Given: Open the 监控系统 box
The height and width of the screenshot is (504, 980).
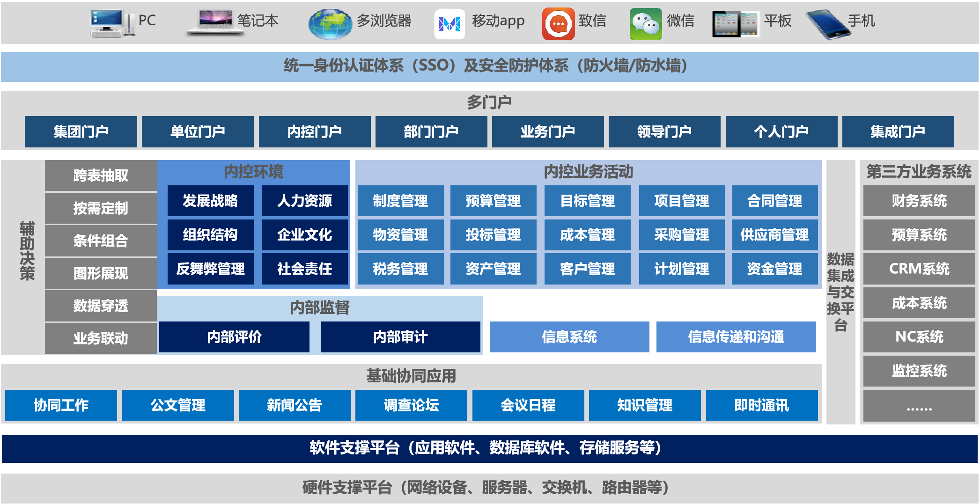Looking at the screenshot, I should 920,371.
